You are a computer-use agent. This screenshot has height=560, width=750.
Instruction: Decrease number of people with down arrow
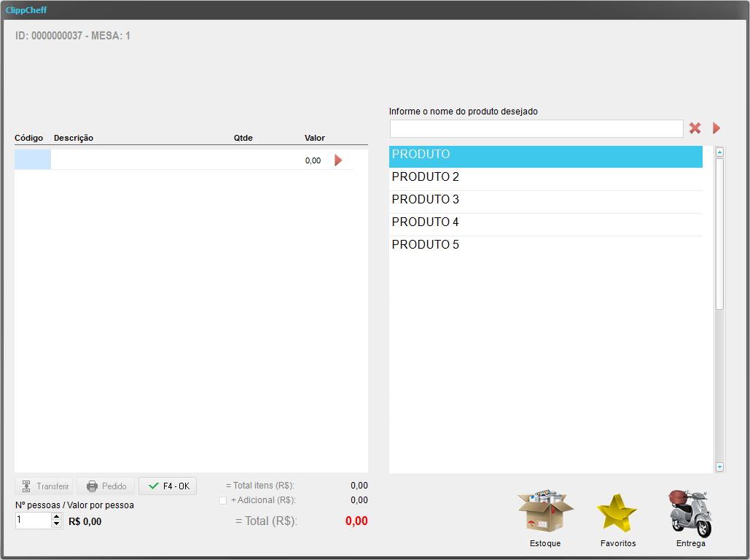pos(57,524)
